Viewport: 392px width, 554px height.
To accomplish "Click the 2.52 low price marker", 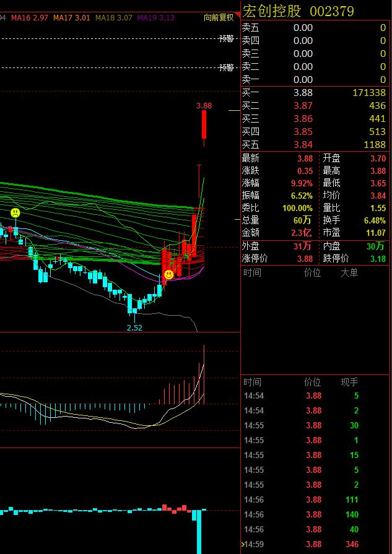I will coord(134,327).
